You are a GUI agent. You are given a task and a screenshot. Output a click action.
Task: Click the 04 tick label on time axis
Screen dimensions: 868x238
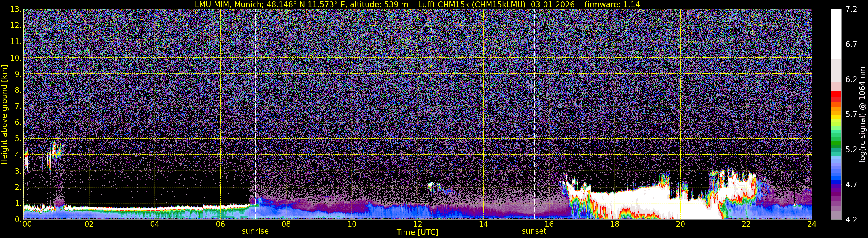pos(155,224)
